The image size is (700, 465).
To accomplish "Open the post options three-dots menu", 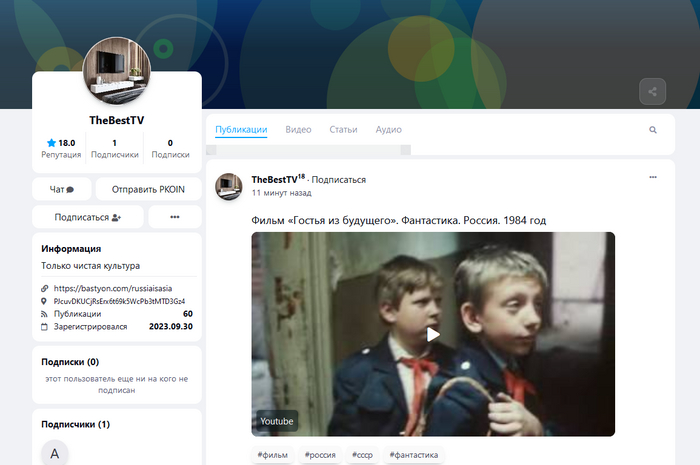I will 653,177.
